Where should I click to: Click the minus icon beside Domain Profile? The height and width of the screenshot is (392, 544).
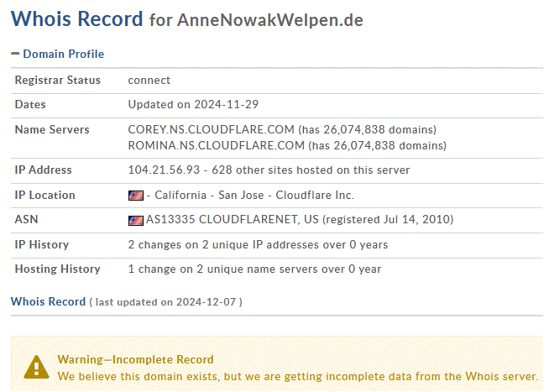pyautogui.click(x=15, y=54)
